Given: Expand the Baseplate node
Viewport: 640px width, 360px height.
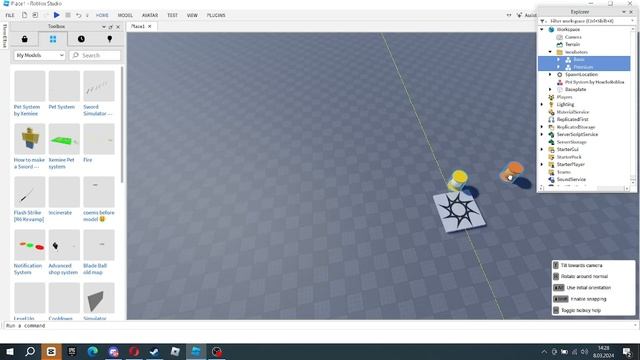Looking at the screenshot, I should pyautogui.click(x=550, y=89).
